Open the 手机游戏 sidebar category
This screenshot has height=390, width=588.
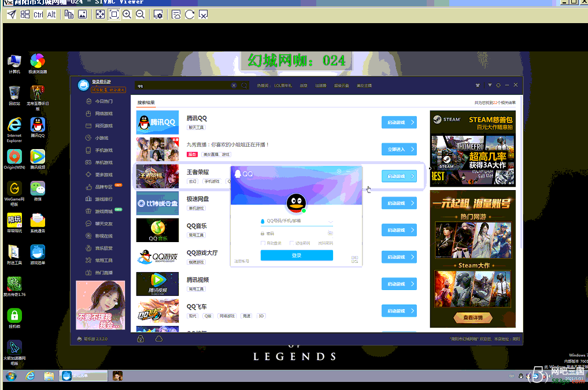pyautogui.click(x=100, y=150)
